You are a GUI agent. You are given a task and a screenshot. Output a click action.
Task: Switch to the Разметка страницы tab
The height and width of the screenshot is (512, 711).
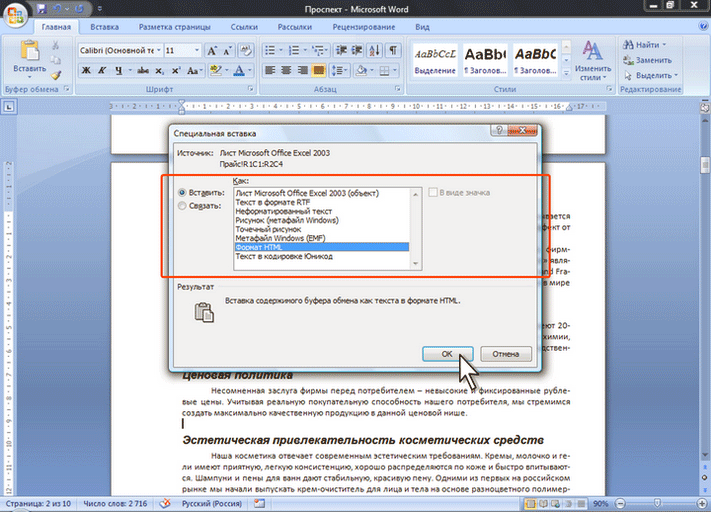pyautogui.click(x=175, y=27)
